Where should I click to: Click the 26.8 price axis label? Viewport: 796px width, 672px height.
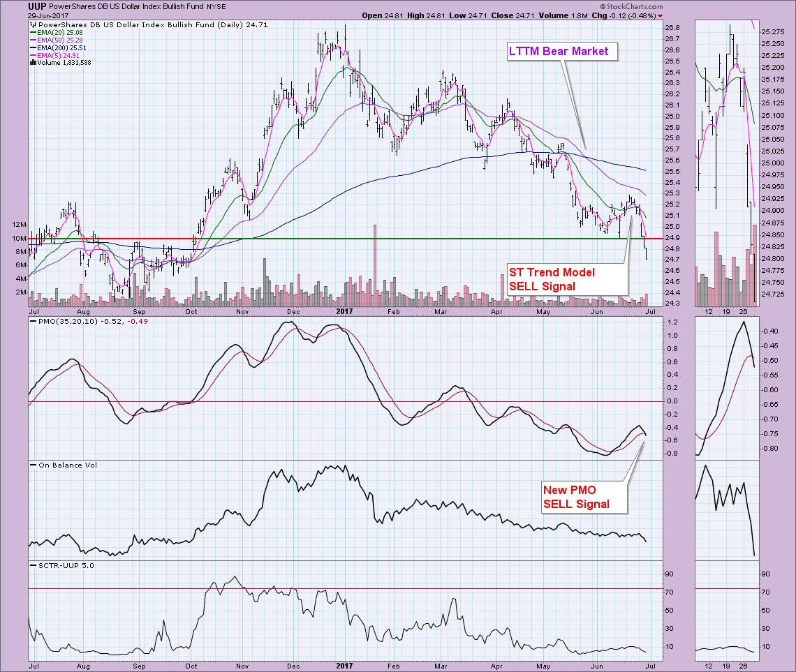coord(672,27)
